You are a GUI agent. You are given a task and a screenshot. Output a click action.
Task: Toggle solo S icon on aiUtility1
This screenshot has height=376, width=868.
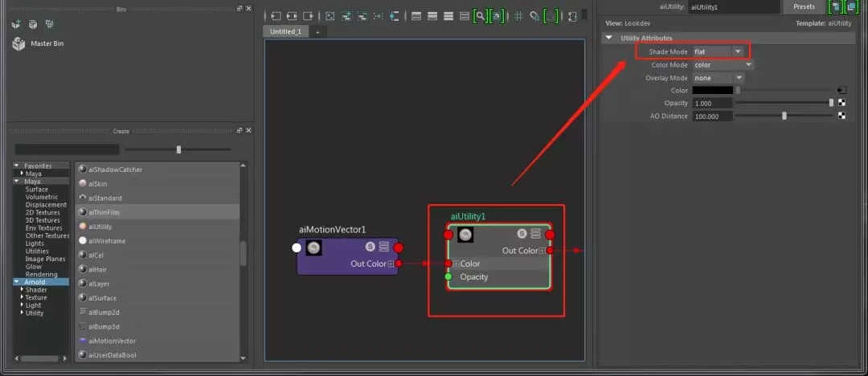tap(522, 234)
